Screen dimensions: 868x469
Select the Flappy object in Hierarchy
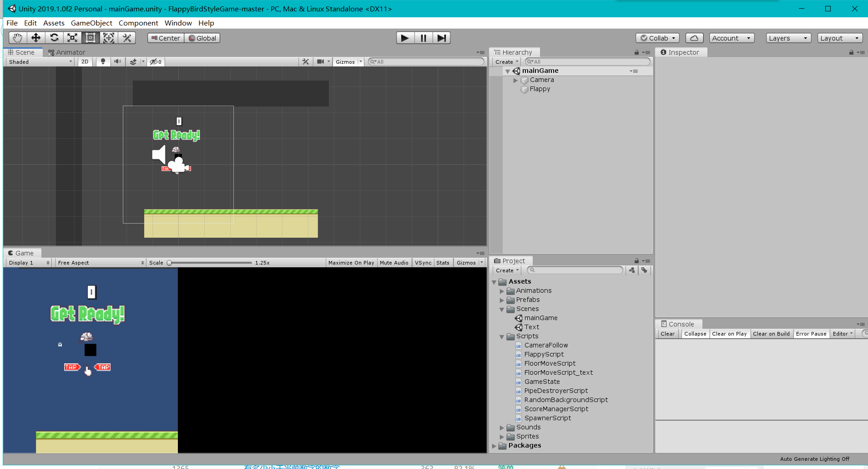[540, 89]
